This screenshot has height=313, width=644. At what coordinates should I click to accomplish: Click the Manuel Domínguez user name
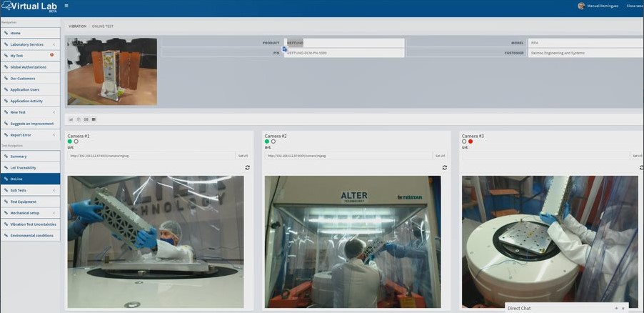click(602, 6)
